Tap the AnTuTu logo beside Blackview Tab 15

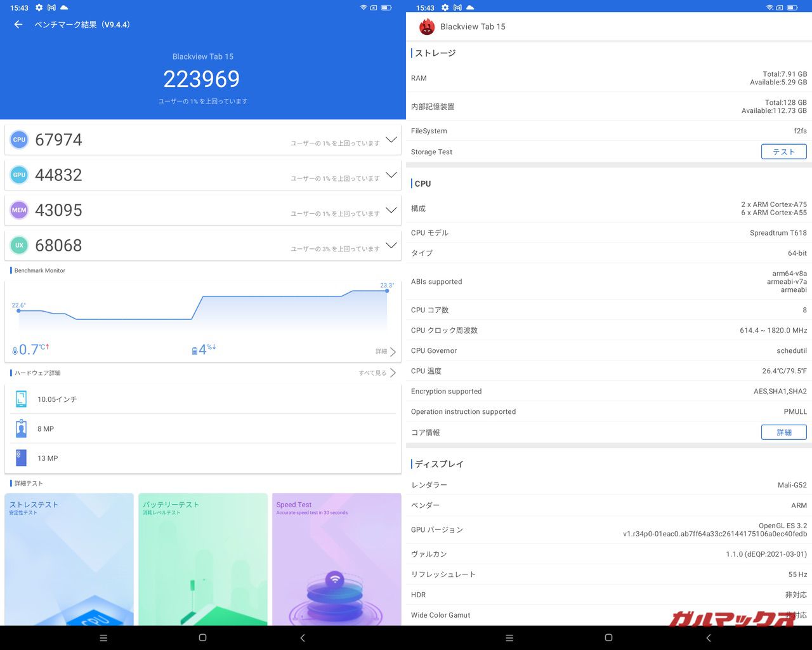click(426, 27)
